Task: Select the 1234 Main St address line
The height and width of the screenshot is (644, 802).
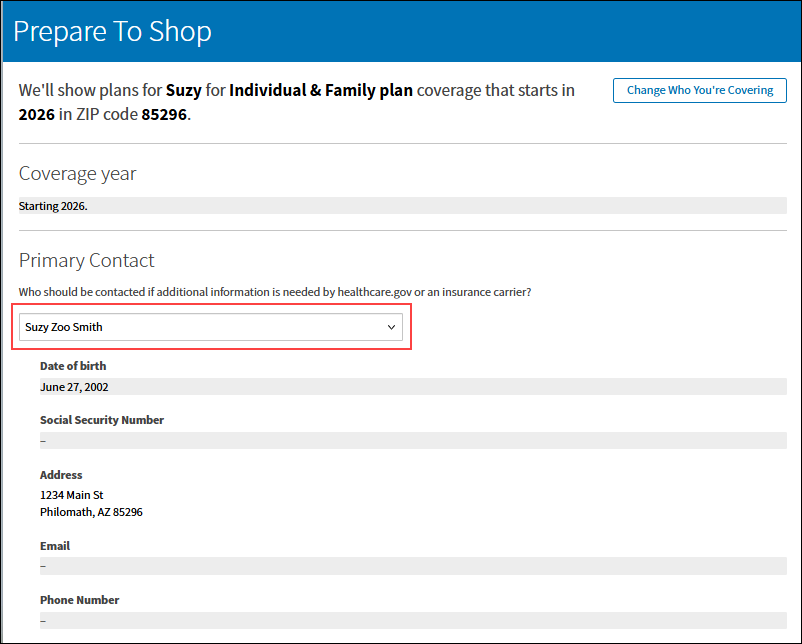Action: (72, 495)
